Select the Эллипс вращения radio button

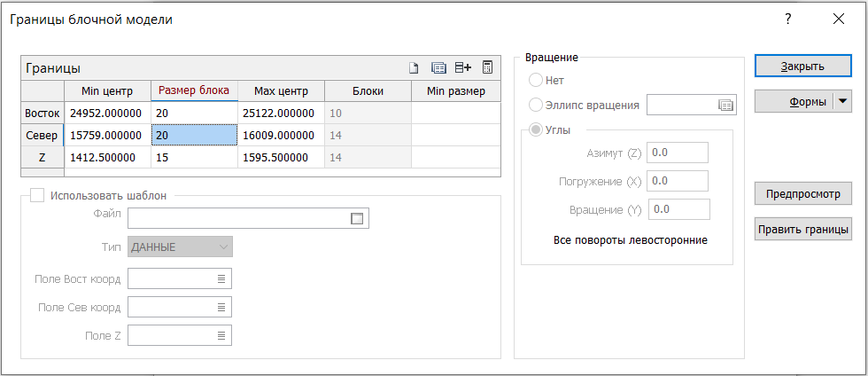(x=535, y=105)
